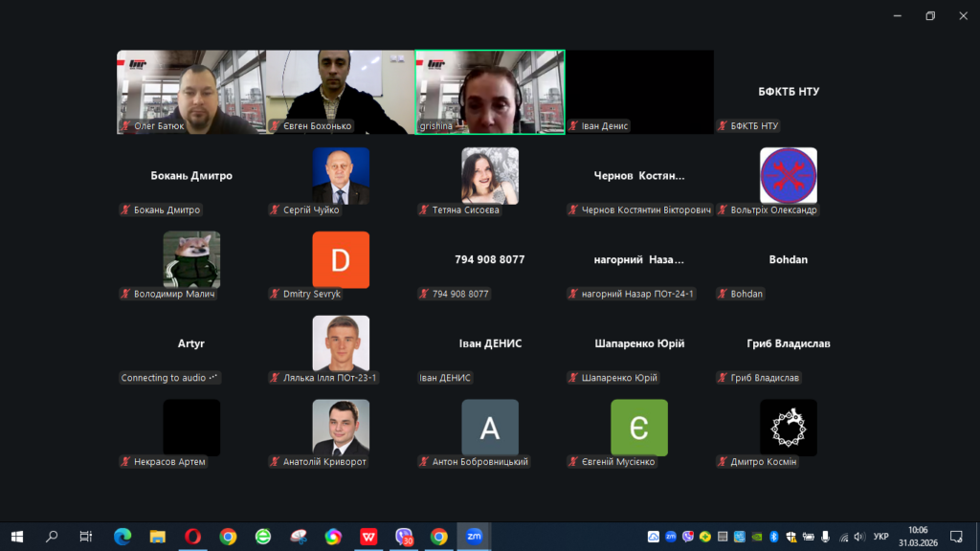Open Viber with the 30 badge in taskbar
The width and height of the screenshot is (980, 551).
point(404,537)
